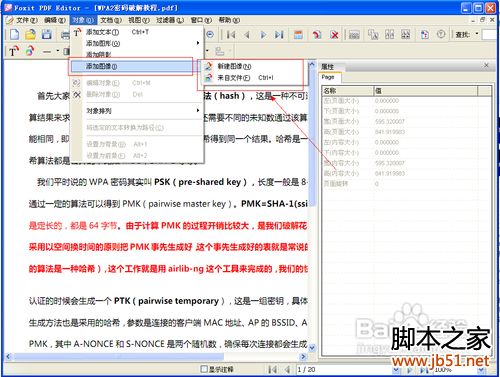Click the horizontal scrollbar thumb
This screenshot has height=377, width=500.
pyautogui.click(x=118, y=356)
